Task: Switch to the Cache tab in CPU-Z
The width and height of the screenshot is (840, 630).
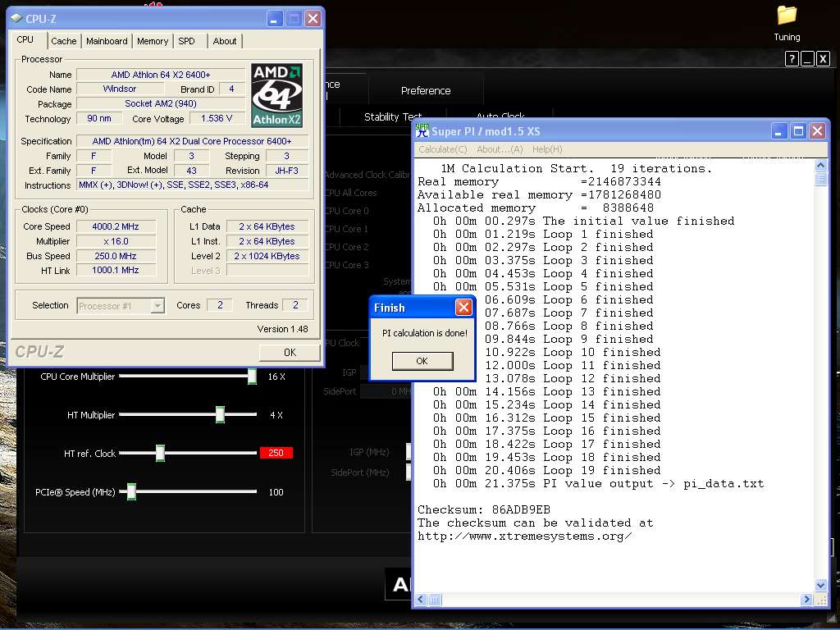Action: point(64,41)
